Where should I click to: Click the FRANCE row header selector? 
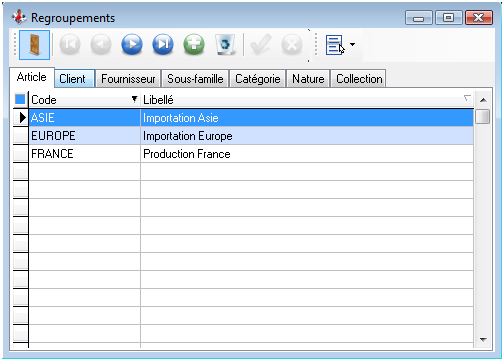21,154
